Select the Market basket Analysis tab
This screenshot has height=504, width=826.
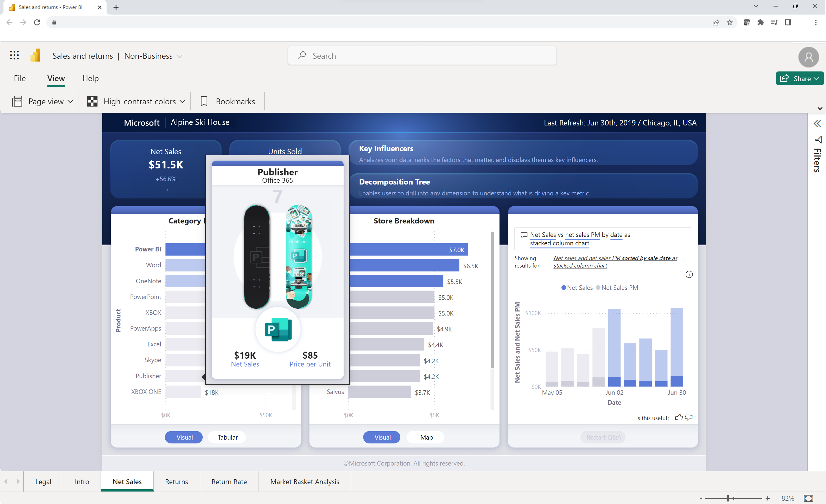[x=304, y=481]
